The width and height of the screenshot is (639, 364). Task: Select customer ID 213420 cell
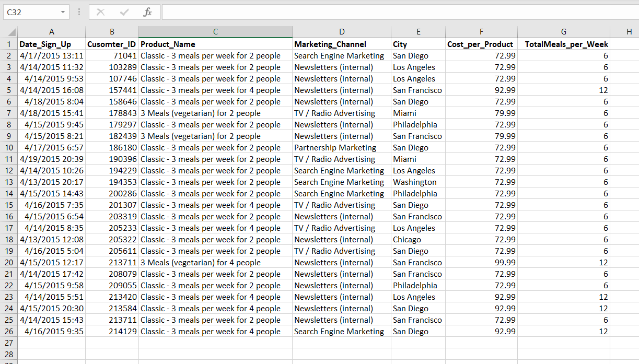[x=112, y=297]
